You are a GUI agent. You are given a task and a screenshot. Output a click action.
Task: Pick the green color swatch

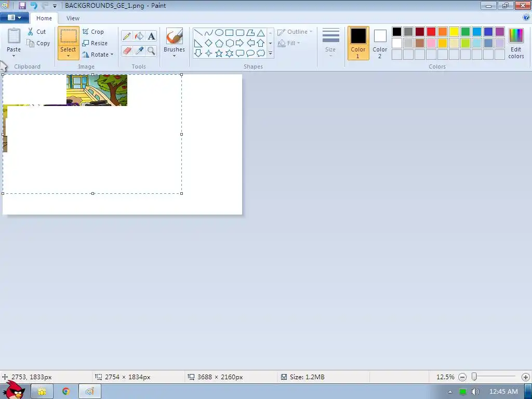pyautogui.click(x=465, y=32)
